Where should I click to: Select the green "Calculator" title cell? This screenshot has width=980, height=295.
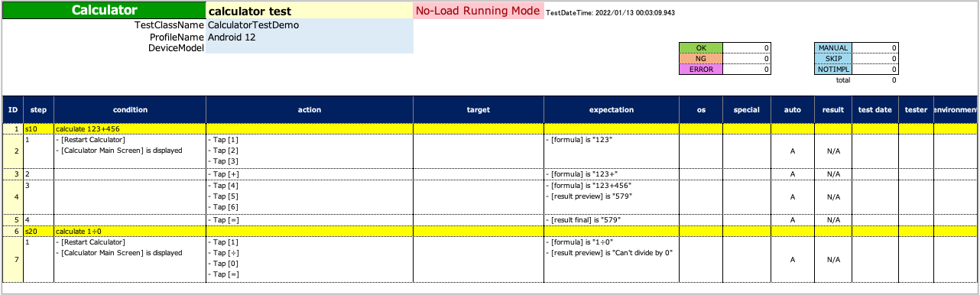click(x=104, y=11)
